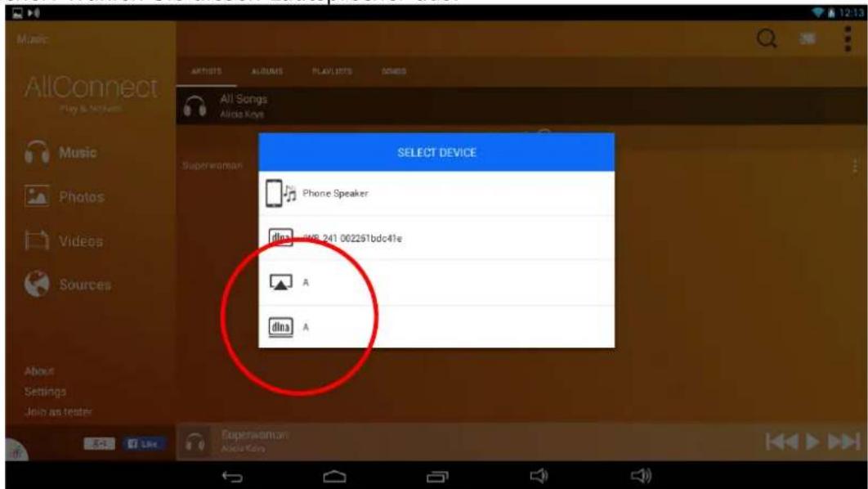Viewport: 868px width, 489px height.
Task: Open the Settings link
Action: (x=45, y=392)
